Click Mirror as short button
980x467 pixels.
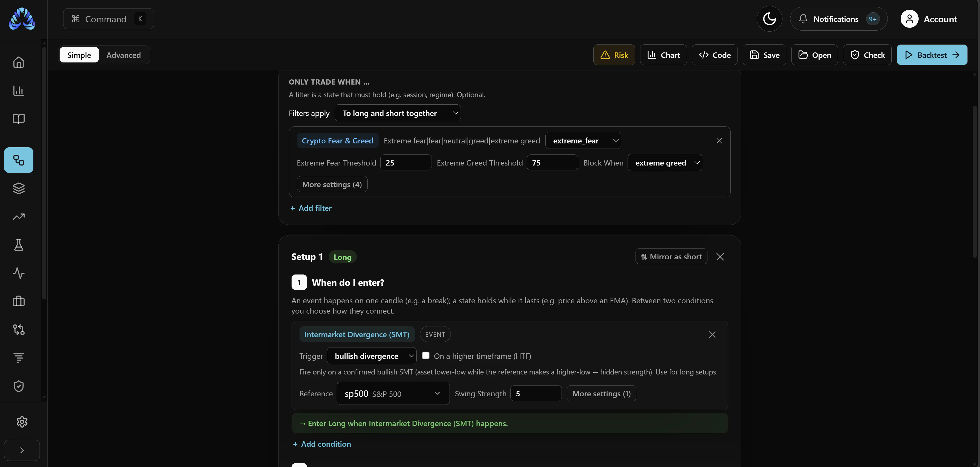[x=671, y=257]
